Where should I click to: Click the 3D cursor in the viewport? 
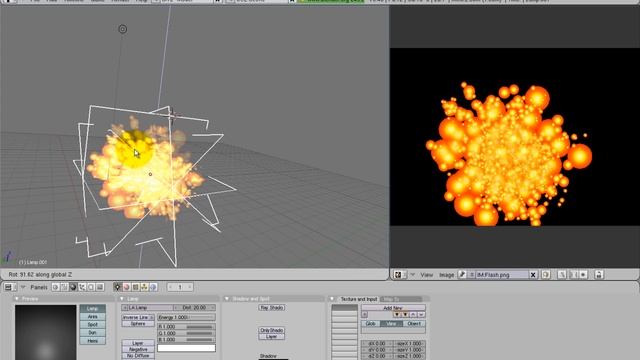click(x=172, y=116)
